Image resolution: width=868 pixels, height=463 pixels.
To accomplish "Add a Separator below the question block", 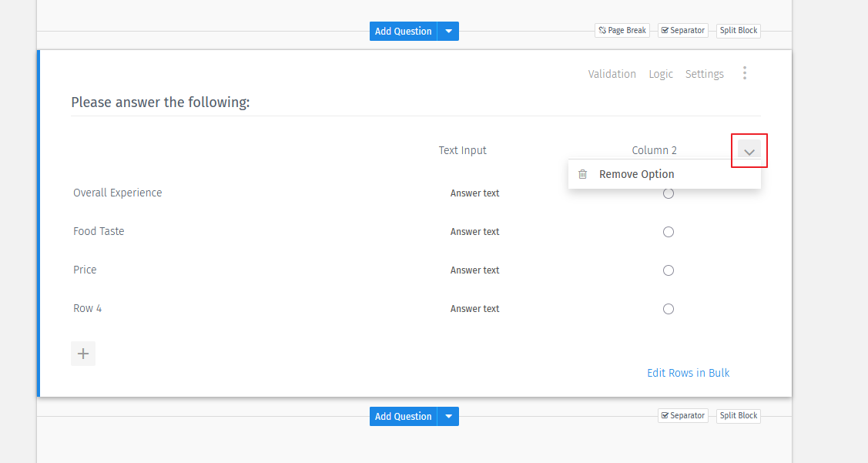I will [x=682, y=415].
